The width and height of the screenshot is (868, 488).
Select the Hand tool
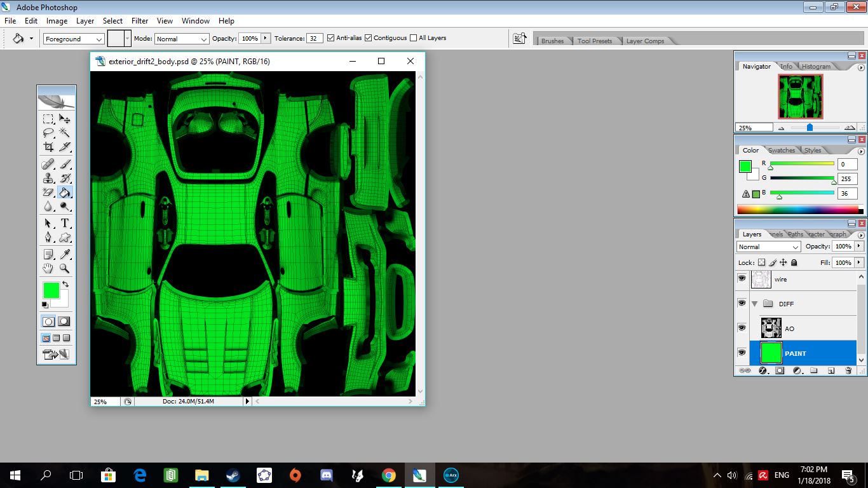click(48, 269)
